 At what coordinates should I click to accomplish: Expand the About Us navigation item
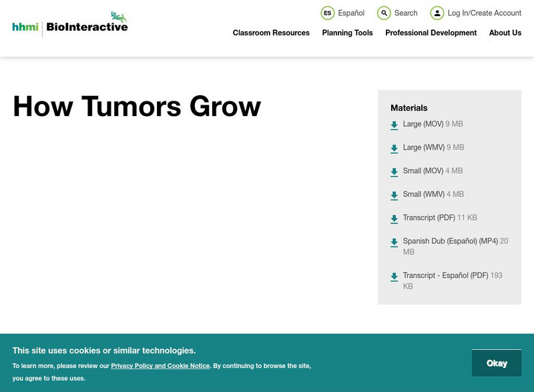tap(505, 33)
